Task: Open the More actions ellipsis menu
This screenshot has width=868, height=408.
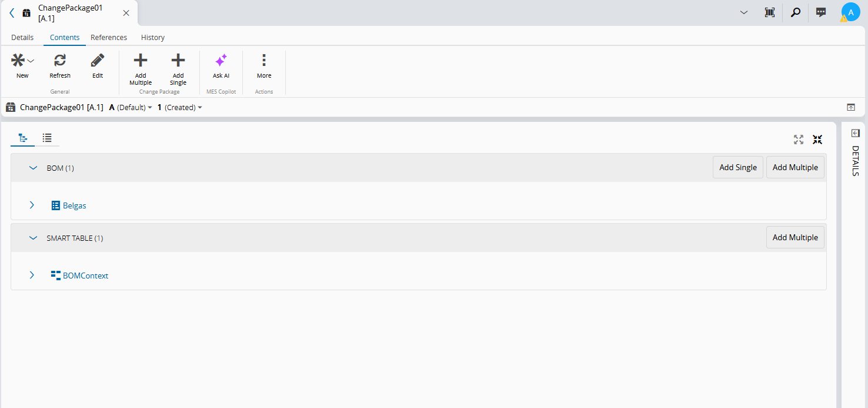Action: [264, 60]
